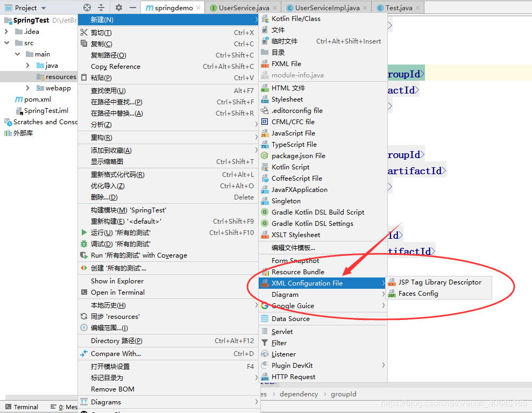532x413 pixels.
Task: Click the Stylesheet CSS icon
Action: point(265,99)
